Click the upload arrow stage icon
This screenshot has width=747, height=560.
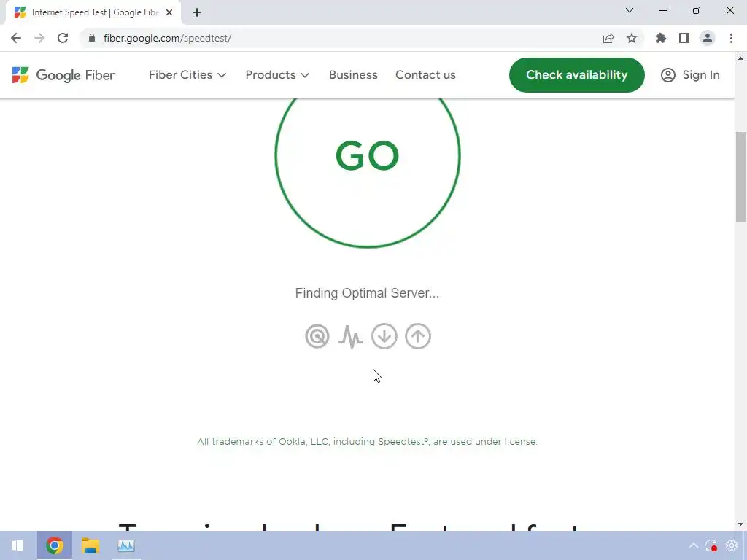(x=418, y=336)
